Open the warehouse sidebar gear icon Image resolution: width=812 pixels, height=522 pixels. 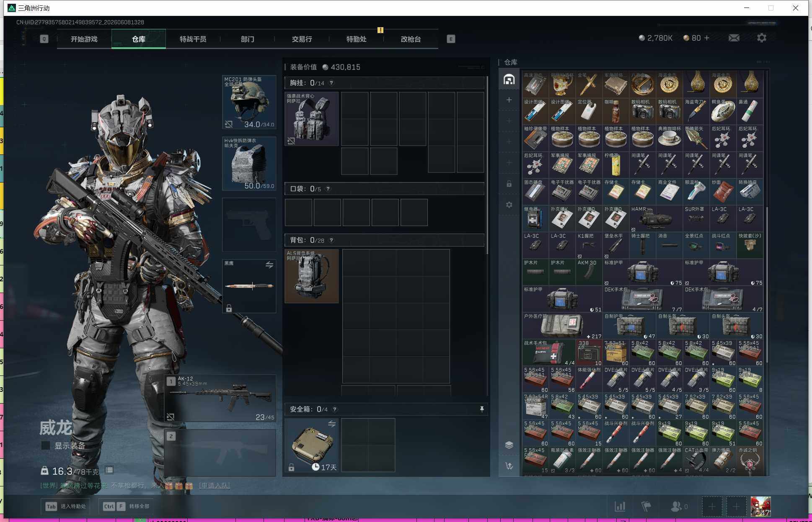[509, 205]
